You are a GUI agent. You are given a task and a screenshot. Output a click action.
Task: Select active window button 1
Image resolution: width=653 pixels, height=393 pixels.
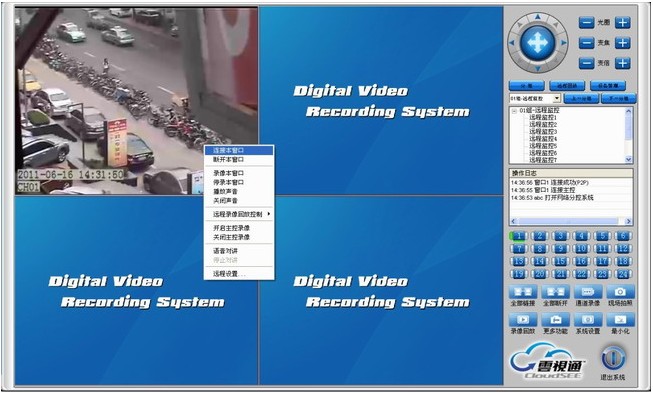(518, 236)
